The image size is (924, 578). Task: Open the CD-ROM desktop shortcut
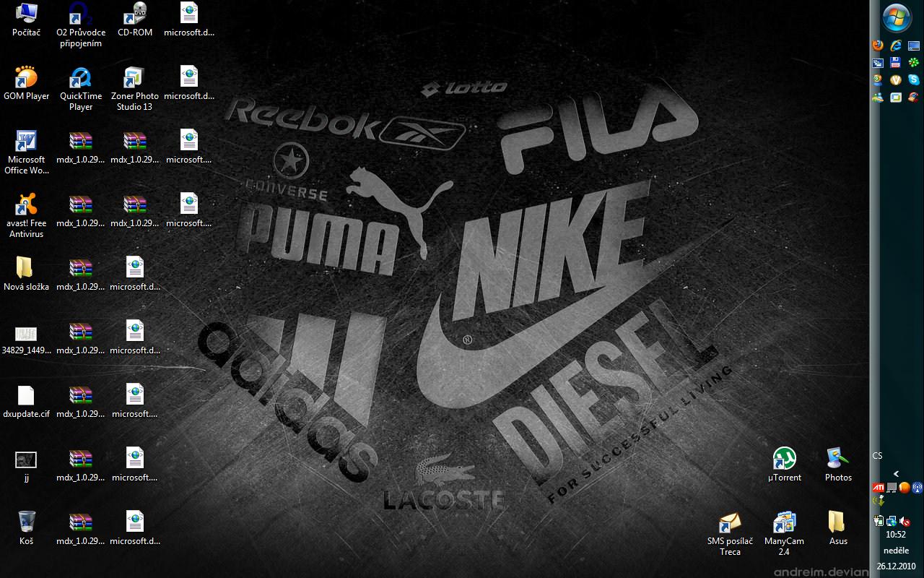tap(135, 20)
